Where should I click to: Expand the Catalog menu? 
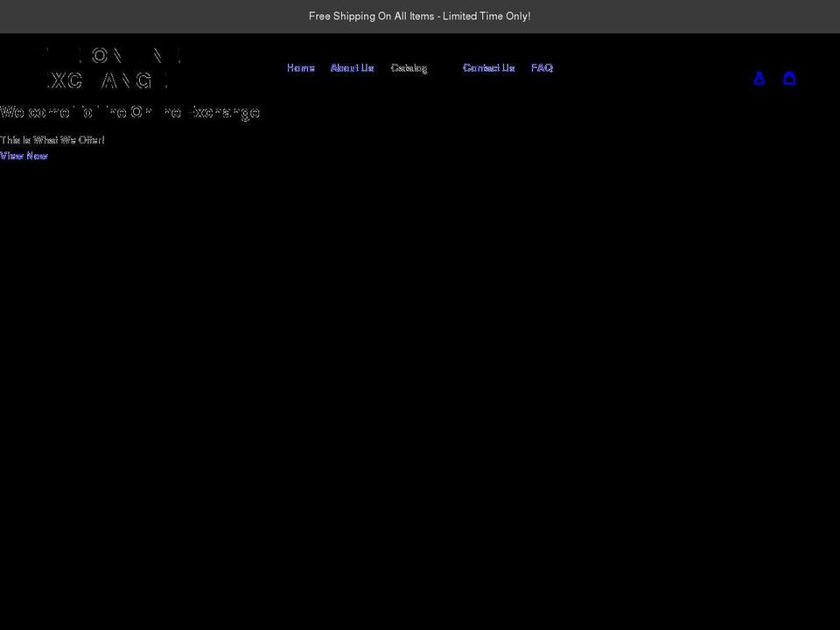(409, 68)
